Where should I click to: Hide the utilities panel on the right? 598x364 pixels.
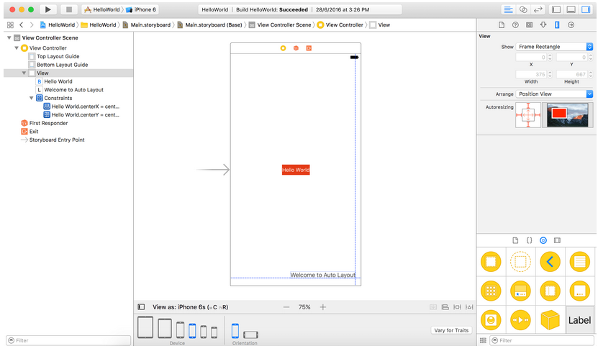[585, 9]
